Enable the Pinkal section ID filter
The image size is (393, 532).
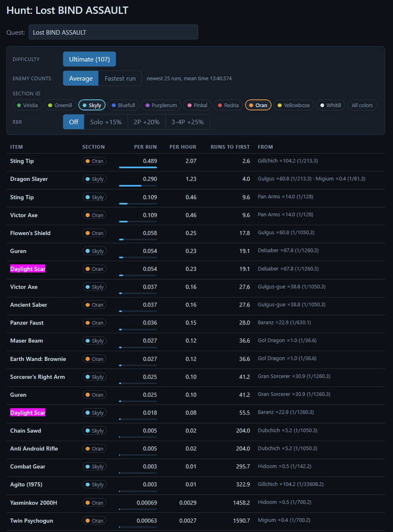tap(197, 105)
